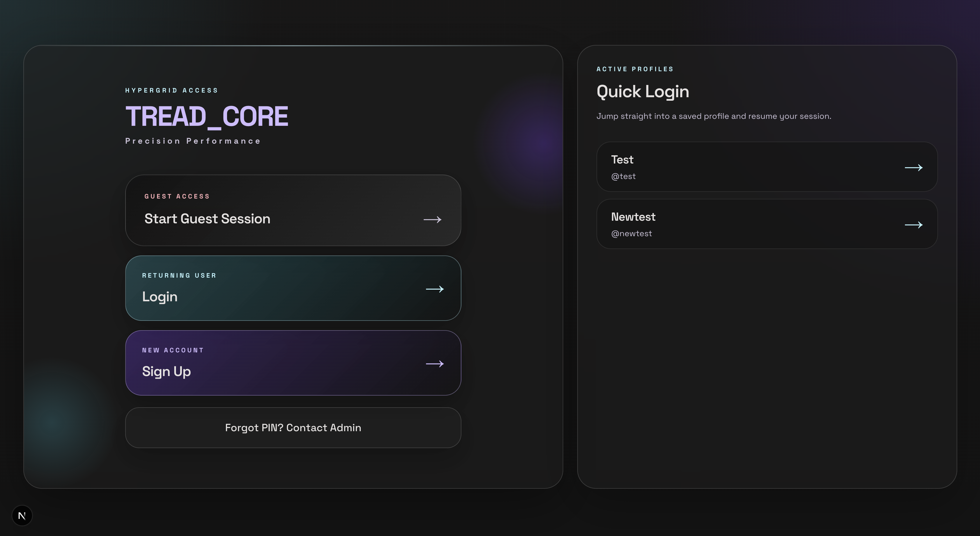Click the @test username text
The width and height of the screenshot is (980, 536).
[x=623, y=176]
